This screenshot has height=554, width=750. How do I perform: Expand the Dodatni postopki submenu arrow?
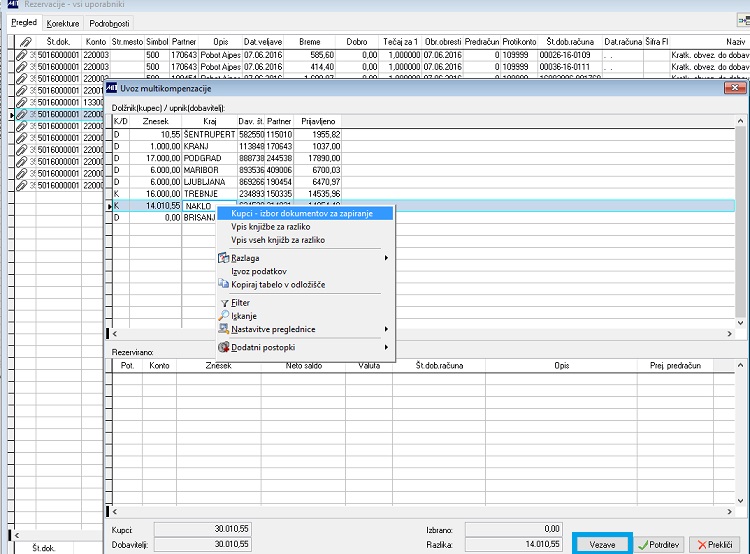386,347
